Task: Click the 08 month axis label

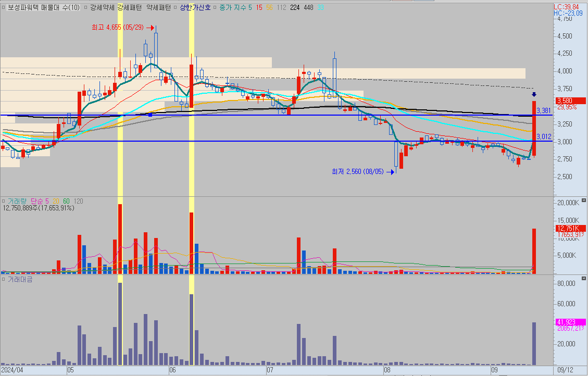Action: [x=387, y=370]
